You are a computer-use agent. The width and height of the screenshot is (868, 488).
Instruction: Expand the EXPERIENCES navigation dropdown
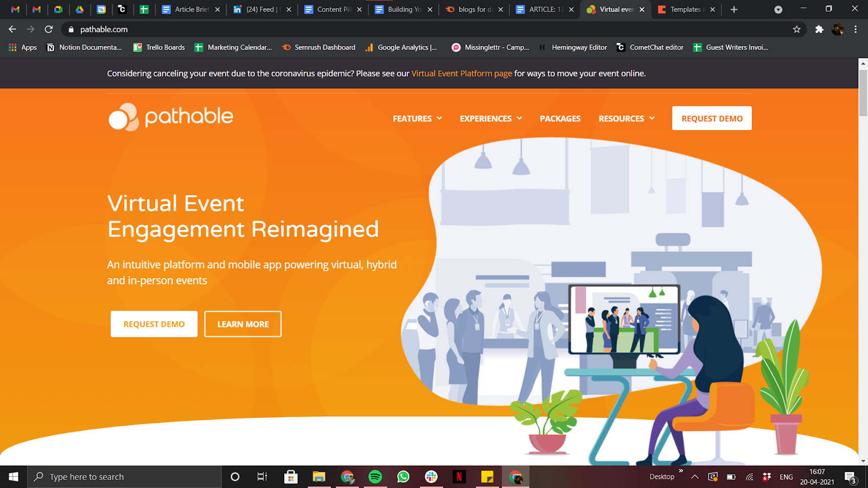491,118
